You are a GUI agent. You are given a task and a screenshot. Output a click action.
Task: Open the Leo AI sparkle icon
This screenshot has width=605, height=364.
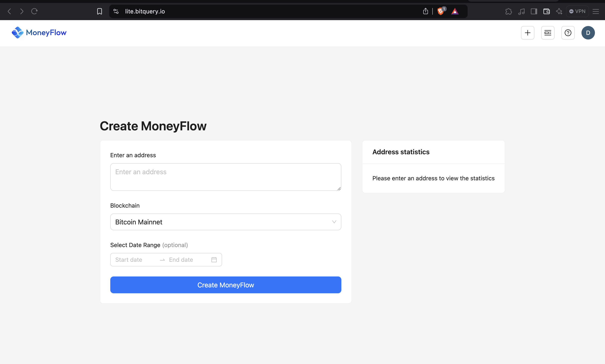[559, 11]
